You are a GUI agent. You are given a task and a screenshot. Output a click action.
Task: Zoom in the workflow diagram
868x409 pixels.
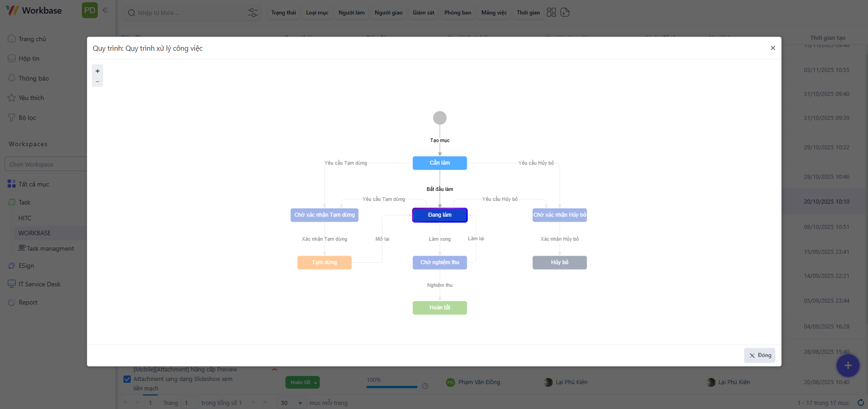click(97, 71)
